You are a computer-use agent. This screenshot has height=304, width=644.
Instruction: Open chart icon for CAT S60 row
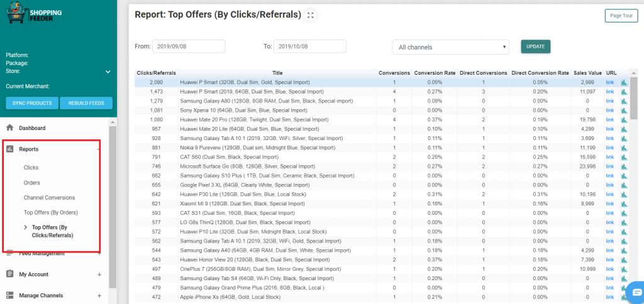(625, 157)
